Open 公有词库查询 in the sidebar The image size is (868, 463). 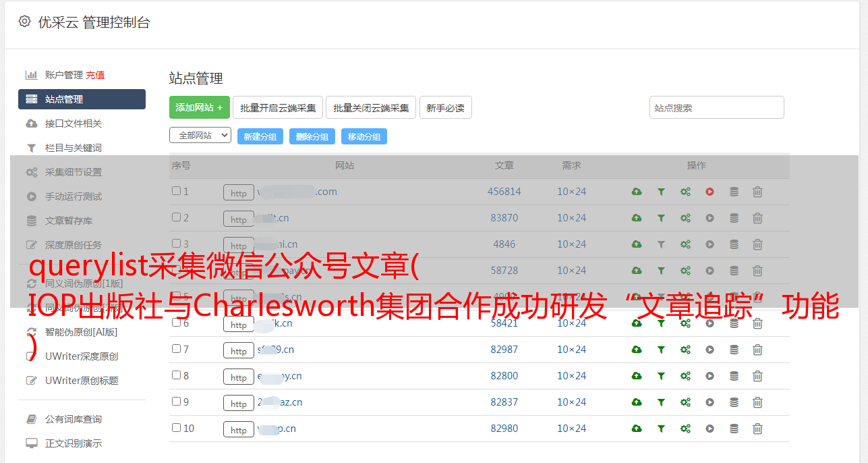pos(74,419)
